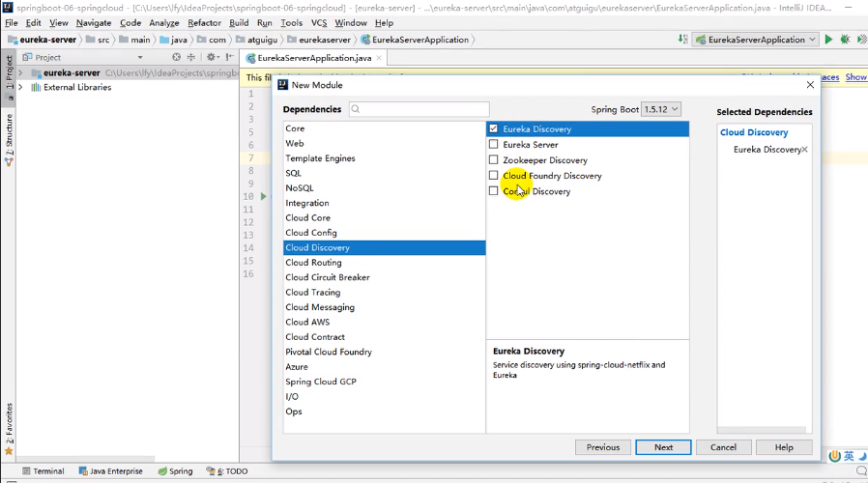868x483 pixels.
Task: Collapse all in Project panel toolbar
Action: pos(191,57)
